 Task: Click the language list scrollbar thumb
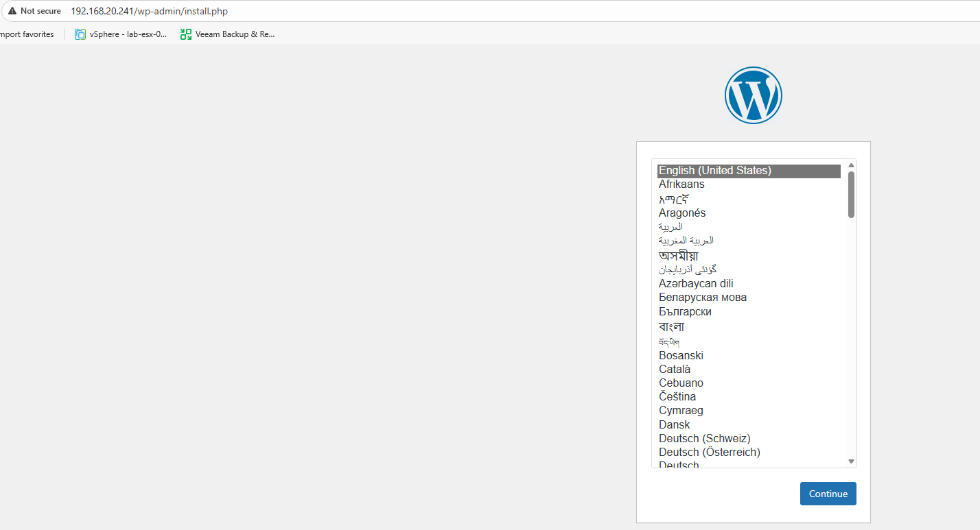[x=851, y=195]
